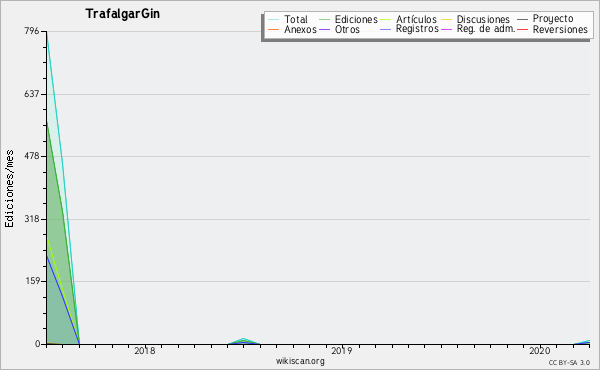Click the 2018 x-axis label
The image size is (600, 370).
(x=145, y=350)
